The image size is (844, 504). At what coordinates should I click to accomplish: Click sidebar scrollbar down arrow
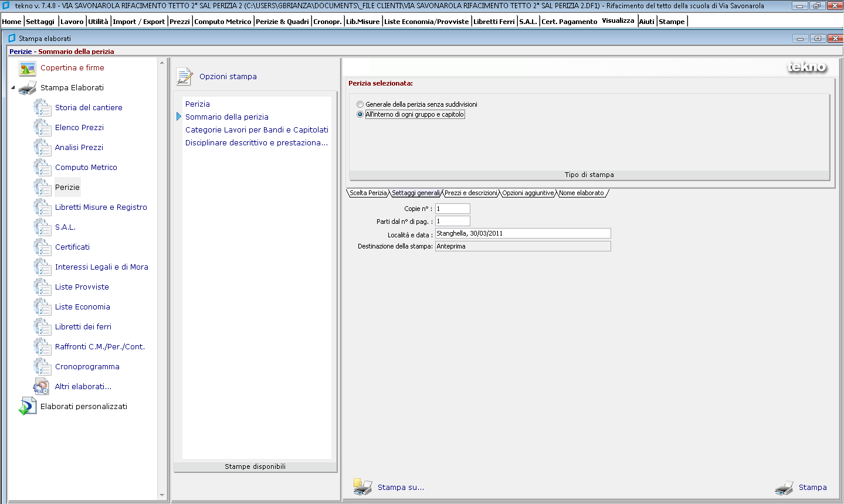[162, 496]
